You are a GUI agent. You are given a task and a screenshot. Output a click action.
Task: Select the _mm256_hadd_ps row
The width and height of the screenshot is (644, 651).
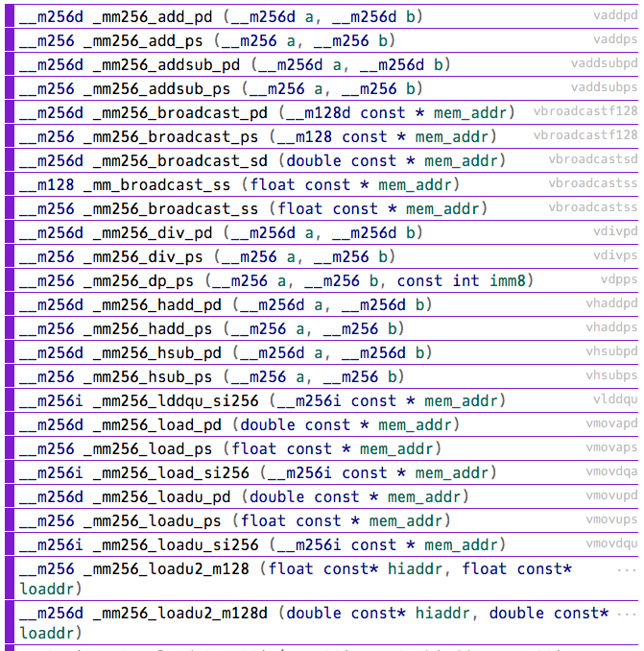tap(322, 328)
